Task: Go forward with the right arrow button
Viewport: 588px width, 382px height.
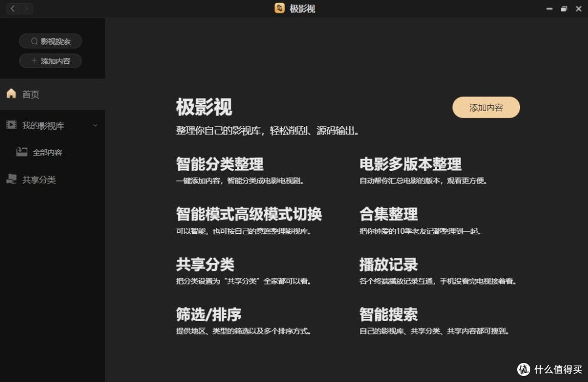Action: click(x=26, y=8)
